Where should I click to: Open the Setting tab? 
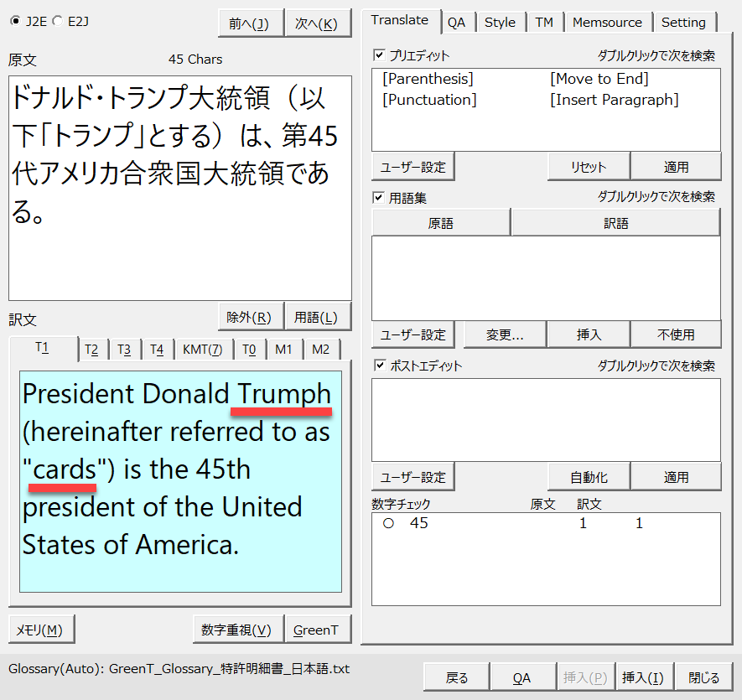[x=683, y=23]
